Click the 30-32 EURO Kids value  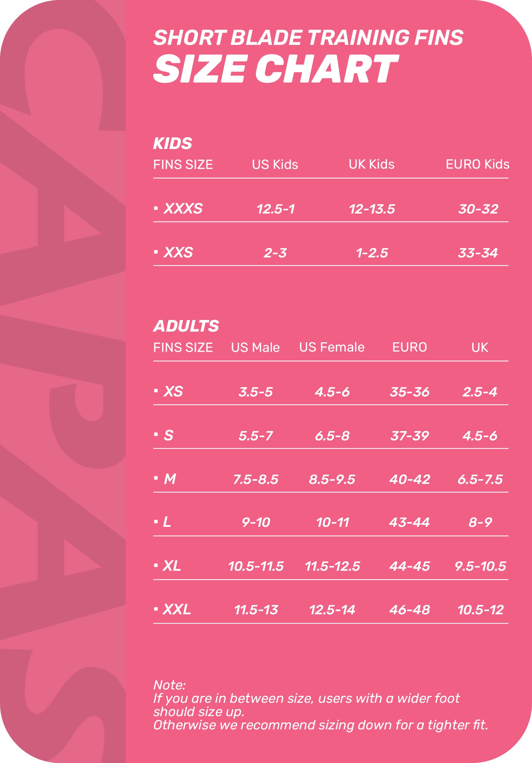[478, 209]
